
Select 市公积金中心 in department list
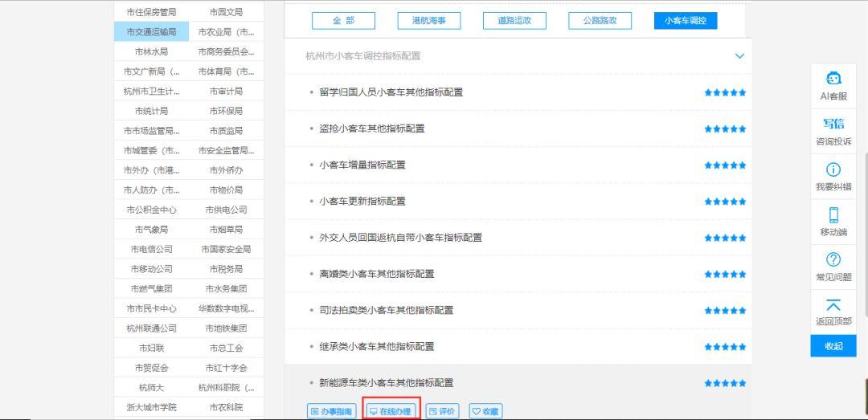coord(151,210)
